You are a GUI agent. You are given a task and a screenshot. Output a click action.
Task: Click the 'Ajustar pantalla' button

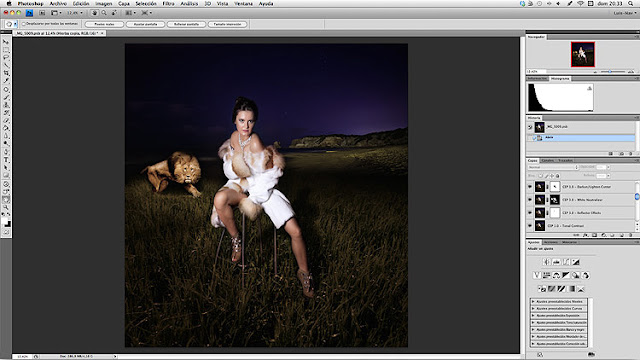coord(145,24)
